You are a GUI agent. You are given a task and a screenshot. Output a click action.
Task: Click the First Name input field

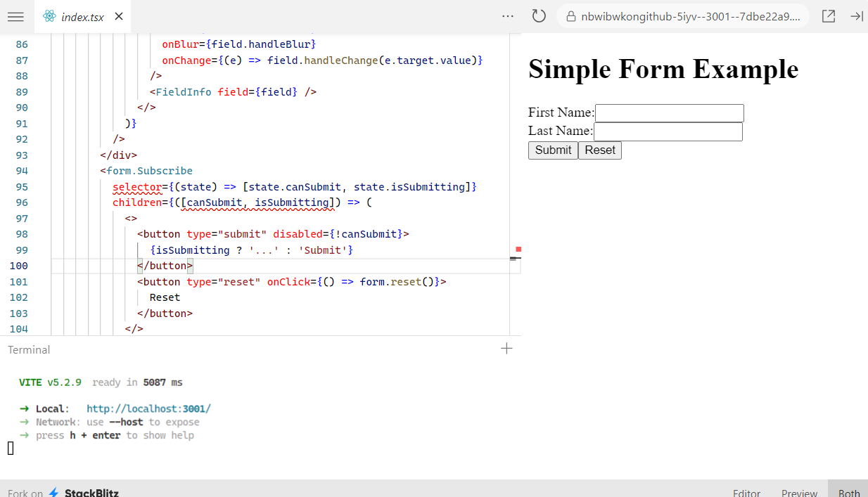[x=669, y=113]
